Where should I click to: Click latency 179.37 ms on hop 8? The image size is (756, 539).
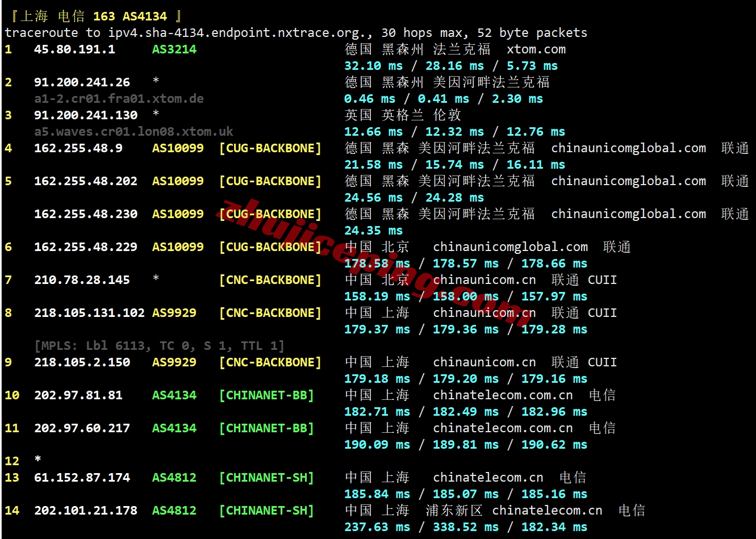[377, 329]
